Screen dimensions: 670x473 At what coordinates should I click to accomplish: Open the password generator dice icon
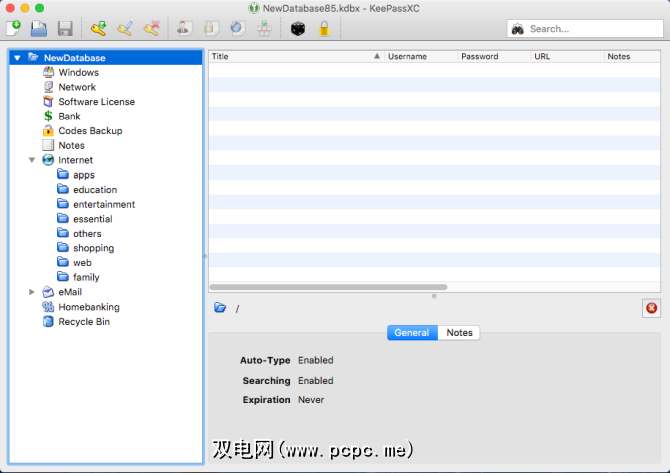pyautogui.click(x=298, y=29)
